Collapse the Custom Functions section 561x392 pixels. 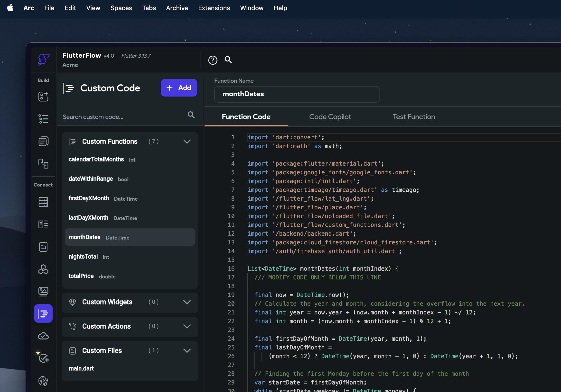(x=187, y=142)
